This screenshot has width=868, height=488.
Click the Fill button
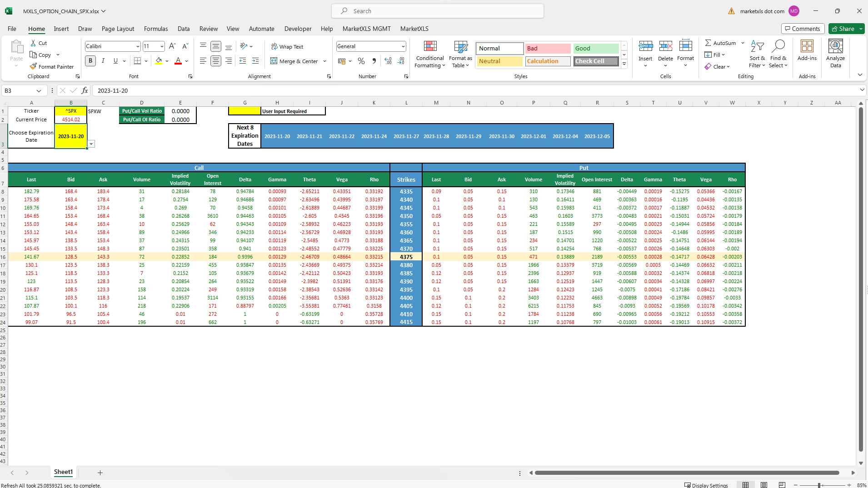[715, 55]
